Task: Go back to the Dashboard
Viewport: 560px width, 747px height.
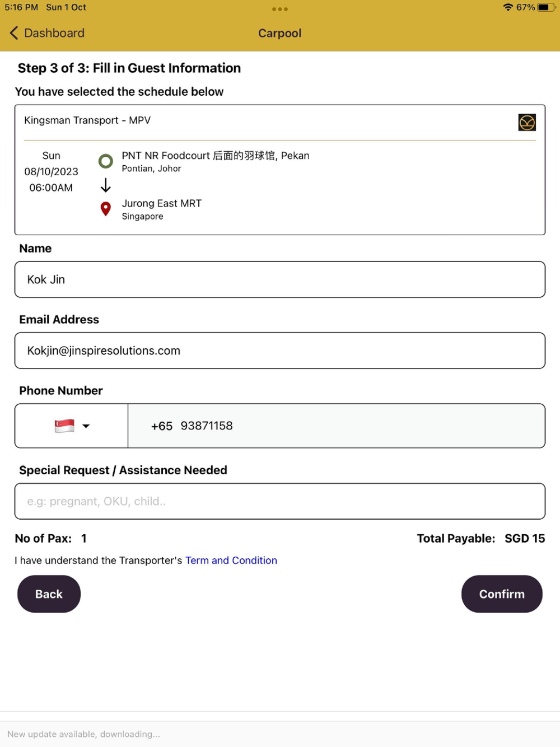Action: (x=54, y=33)
